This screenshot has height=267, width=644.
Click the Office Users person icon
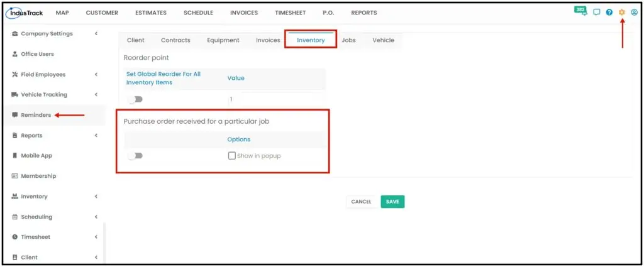(15, 54)
